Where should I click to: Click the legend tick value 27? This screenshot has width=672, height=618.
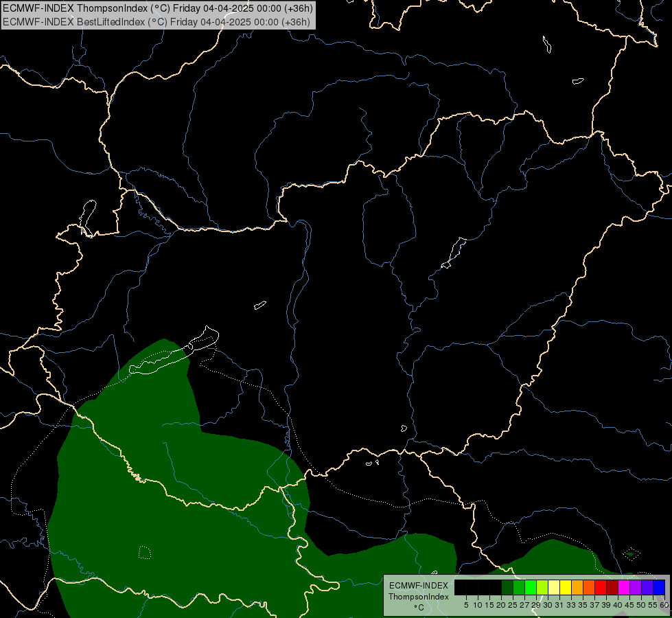(524, 605)
